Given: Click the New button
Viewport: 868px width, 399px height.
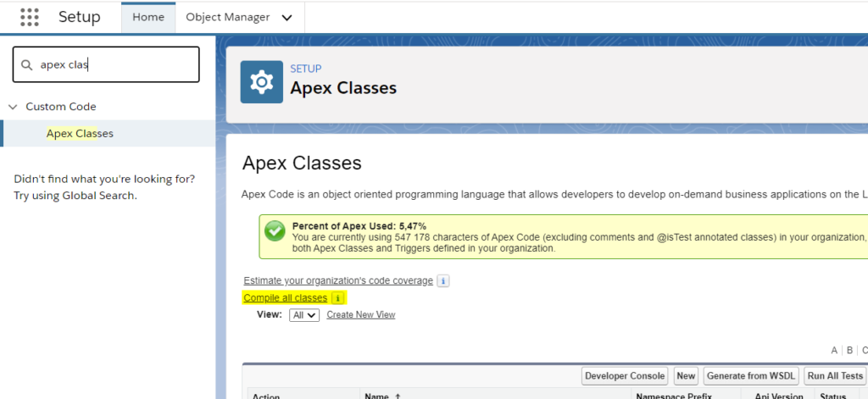Looking at the screenshot, I should pyautogui.click(x=686, y=376).
